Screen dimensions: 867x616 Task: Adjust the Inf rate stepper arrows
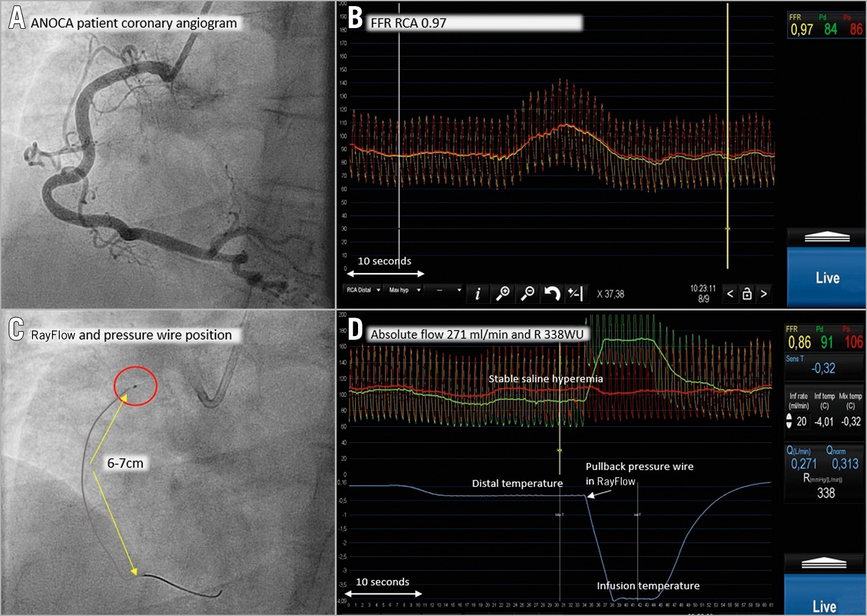(x=789, y=421)
